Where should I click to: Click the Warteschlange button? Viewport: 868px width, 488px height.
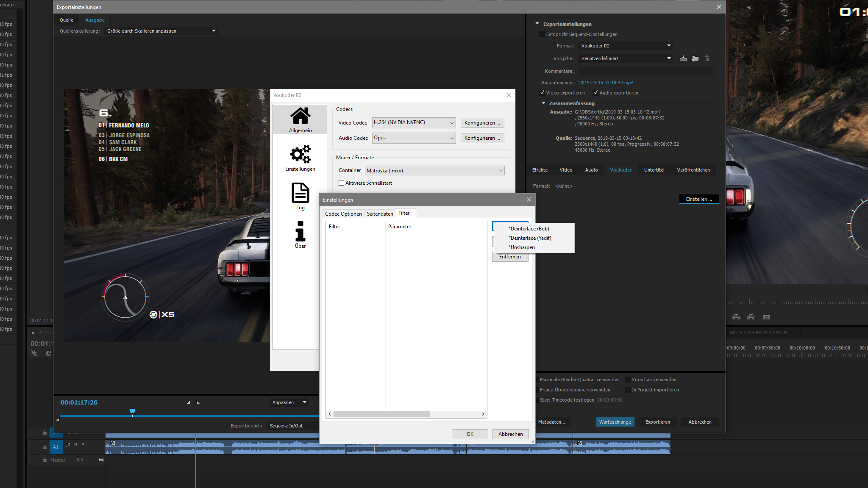pos(615,422)
